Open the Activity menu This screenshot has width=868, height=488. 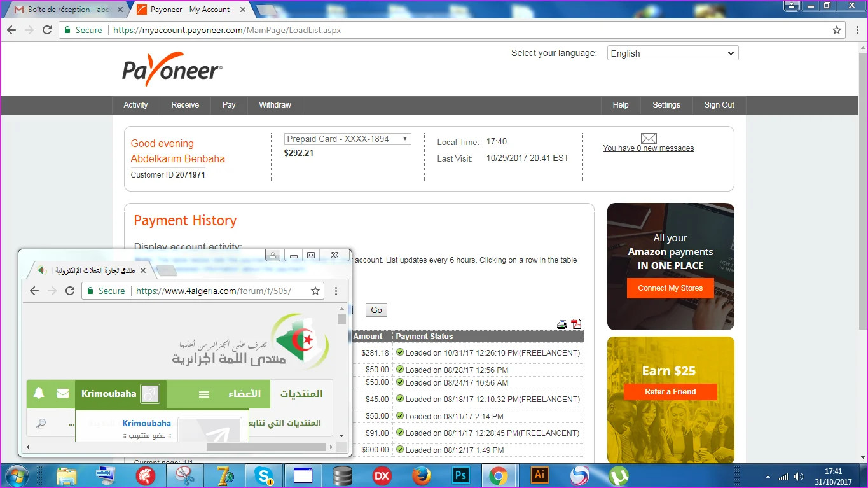coord(135,105)
